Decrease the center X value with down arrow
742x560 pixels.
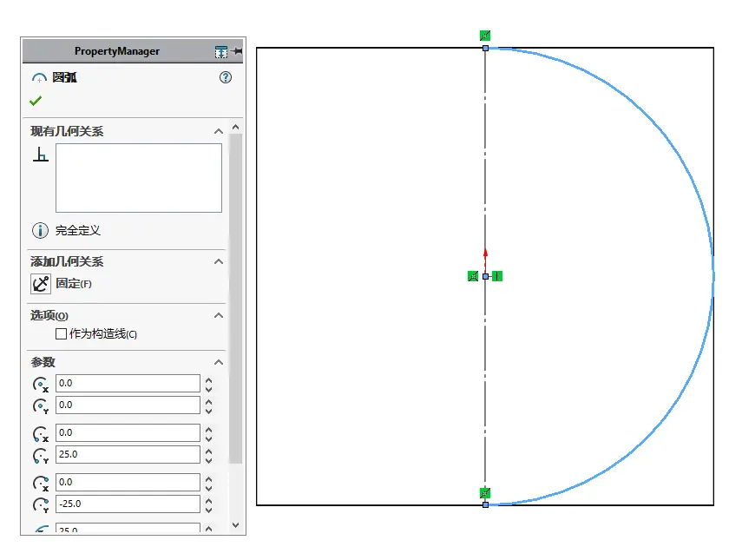pos(208,388)
